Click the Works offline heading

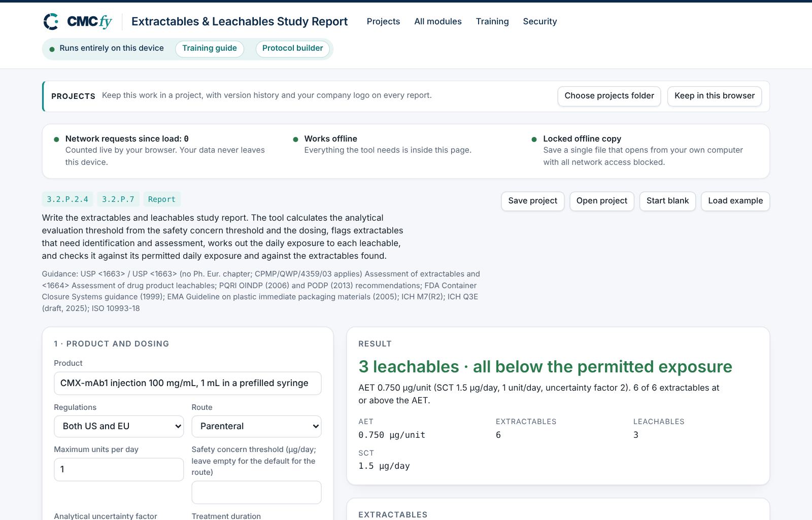pos(331,138)
